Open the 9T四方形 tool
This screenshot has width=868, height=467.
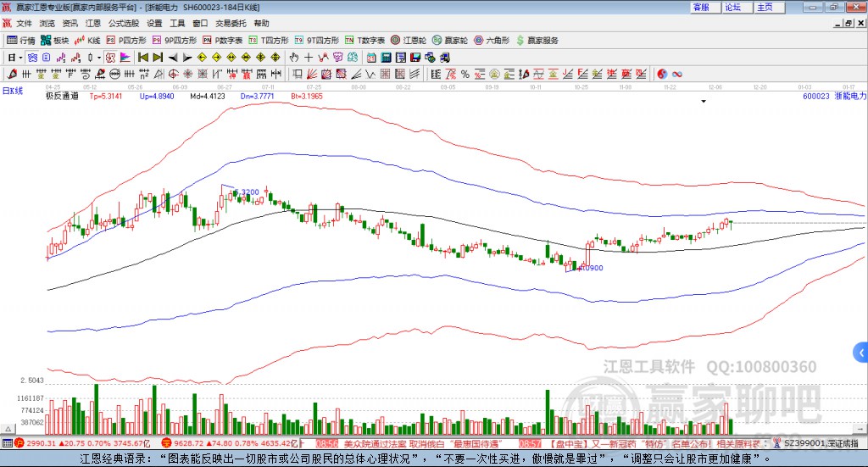tap(317, 41)
